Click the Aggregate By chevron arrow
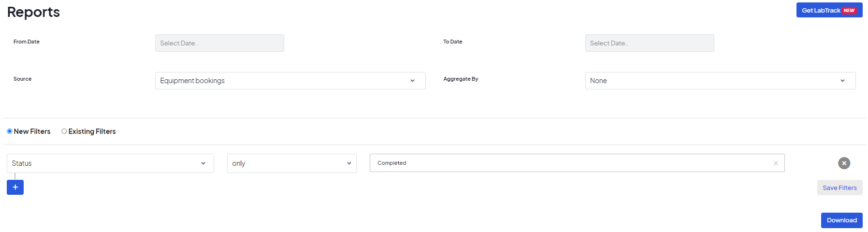 coord(842,81)
